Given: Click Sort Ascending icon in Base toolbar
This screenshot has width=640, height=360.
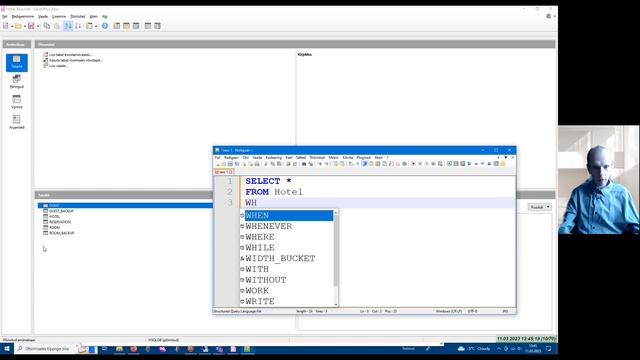Looking at the screenshot, I should (x=68, y=26).
